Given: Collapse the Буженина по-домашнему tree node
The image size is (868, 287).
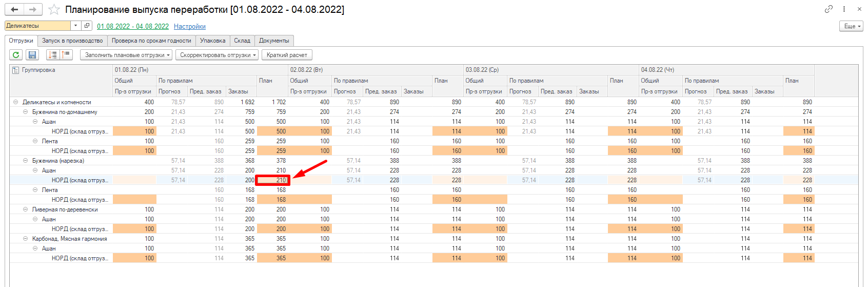Looking at the screenshot, I should [x=26, y=112].
